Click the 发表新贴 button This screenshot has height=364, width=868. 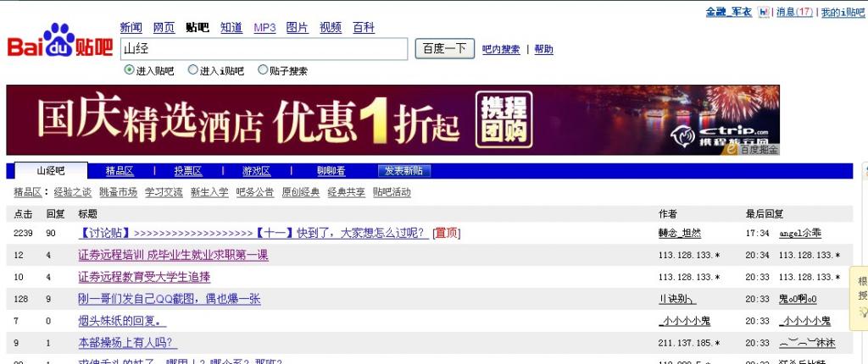point(404,171)
